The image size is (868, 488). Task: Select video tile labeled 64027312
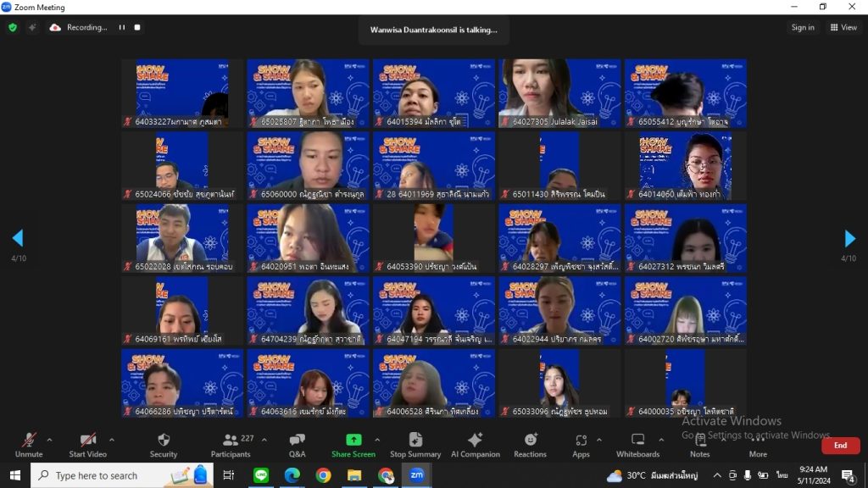coord(685,238)
